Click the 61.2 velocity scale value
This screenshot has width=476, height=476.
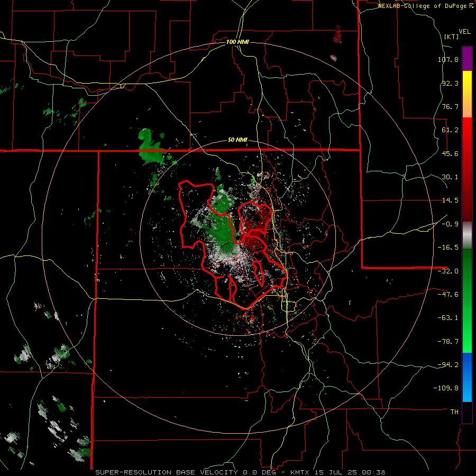(450, 130)
